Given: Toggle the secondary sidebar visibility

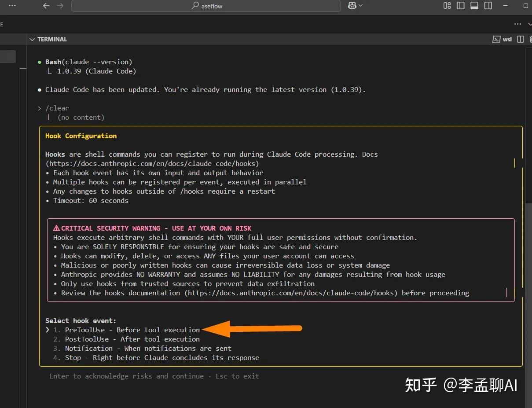Looking at the screenshot, I should 488,6.
